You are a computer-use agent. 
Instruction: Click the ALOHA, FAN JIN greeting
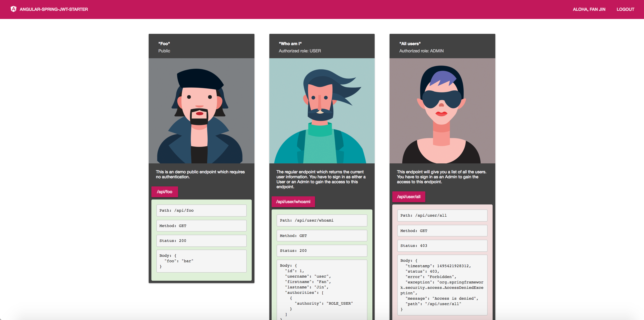point(589,9)
